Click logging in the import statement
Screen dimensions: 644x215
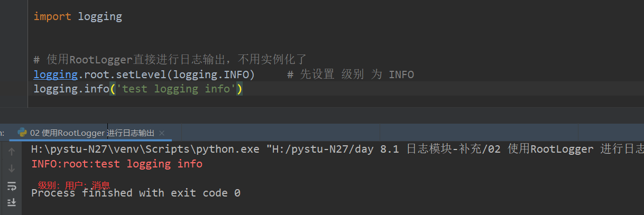[100, 16]
